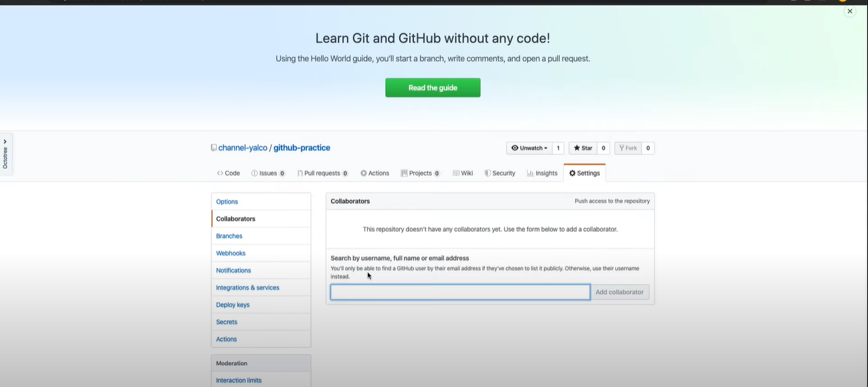Open the Insights tab
This screenshot has height=387, width=868.
pyautogui.click(x=542, y=173)
